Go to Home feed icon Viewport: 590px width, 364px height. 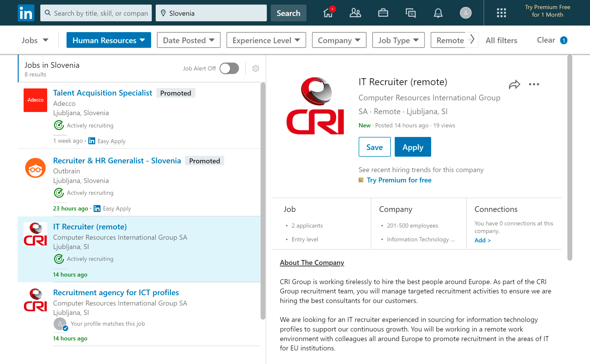point(328,12)
